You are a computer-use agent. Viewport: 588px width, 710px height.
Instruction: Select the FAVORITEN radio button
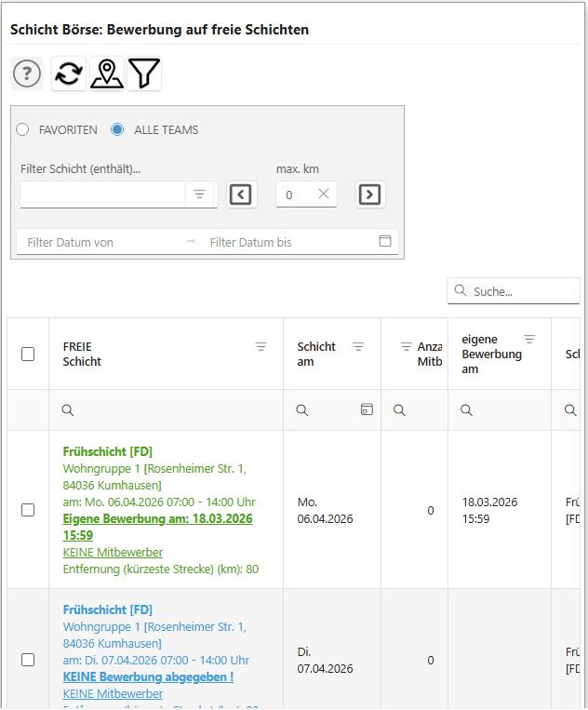(23, 130)
